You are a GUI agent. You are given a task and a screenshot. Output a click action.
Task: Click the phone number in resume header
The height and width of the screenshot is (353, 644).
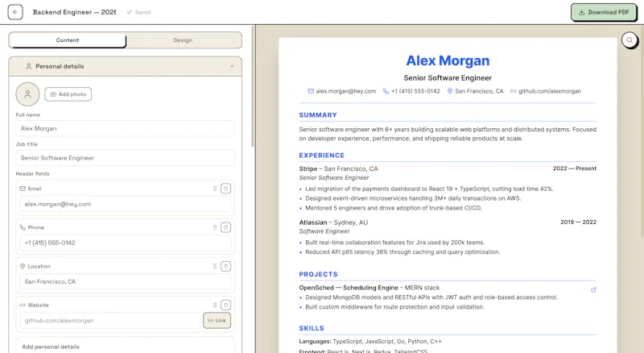coord(415,91)
